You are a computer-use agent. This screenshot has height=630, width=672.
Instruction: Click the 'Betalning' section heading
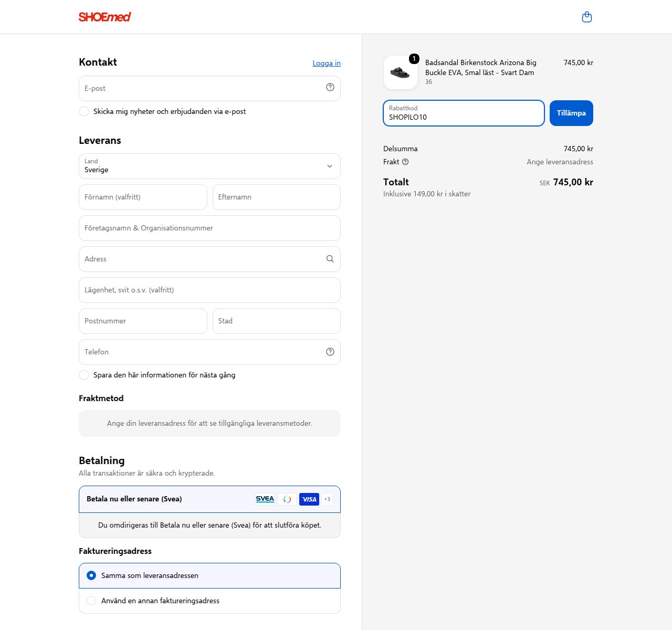click(102, 460)
